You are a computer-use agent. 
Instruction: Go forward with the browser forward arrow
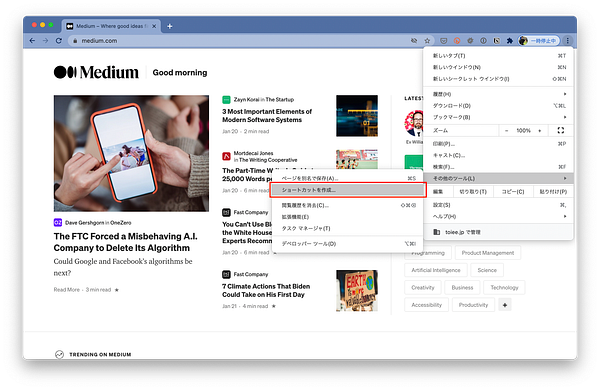46,41
